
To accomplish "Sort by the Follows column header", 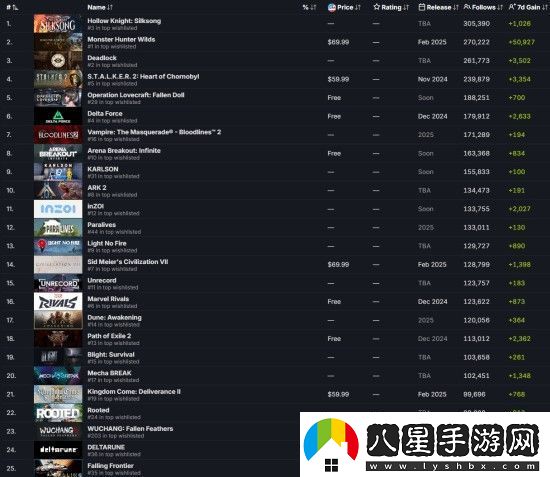I will pyautogui.click(x=483, y=7).
